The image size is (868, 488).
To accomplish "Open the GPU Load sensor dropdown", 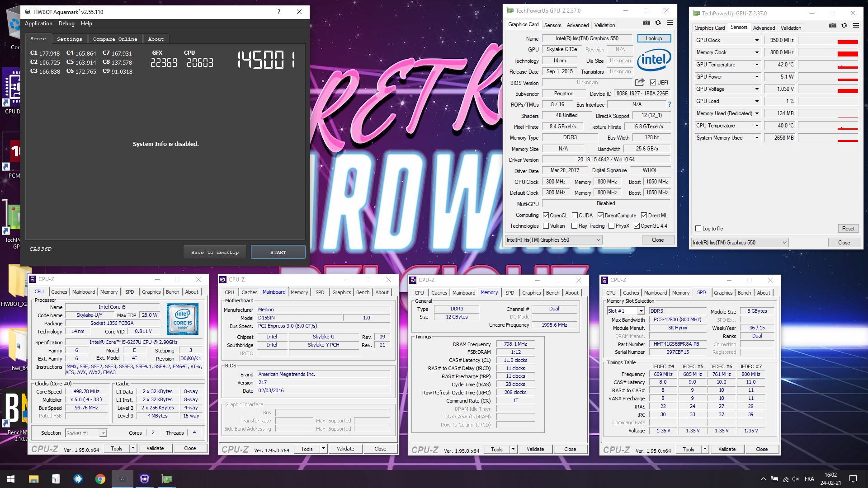I will point(757,101).
